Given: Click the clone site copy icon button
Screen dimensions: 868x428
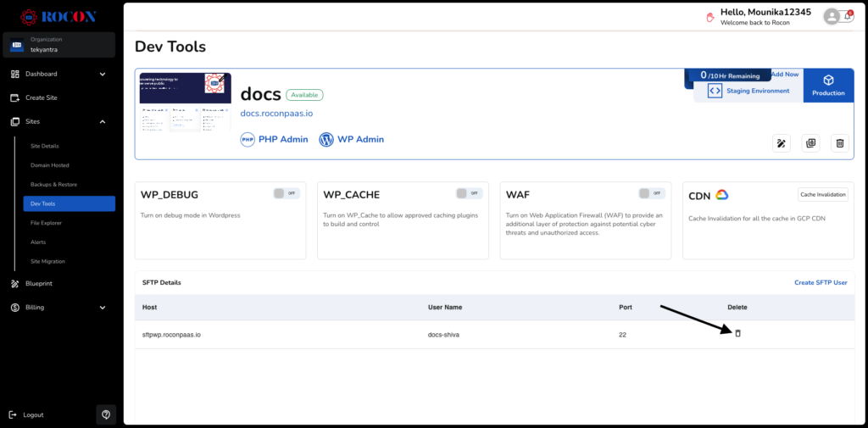Looking at the screenshot, I should pos(810,143).
